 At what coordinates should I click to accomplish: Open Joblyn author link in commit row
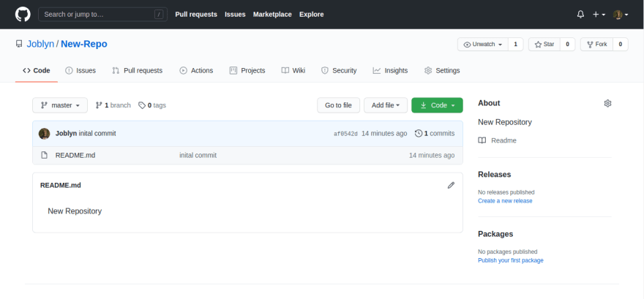click(x=66, y=133)
